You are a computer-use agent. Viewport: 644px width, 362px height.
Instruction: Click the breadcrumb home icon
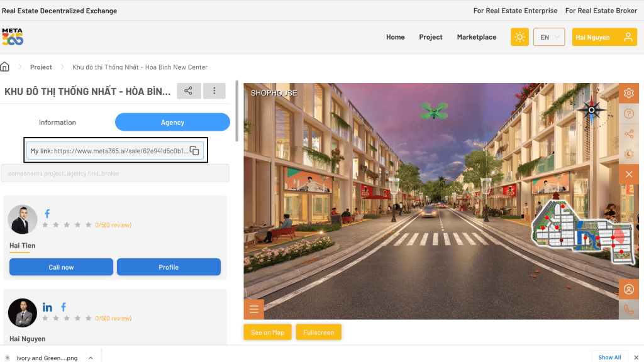pos(5,67)
